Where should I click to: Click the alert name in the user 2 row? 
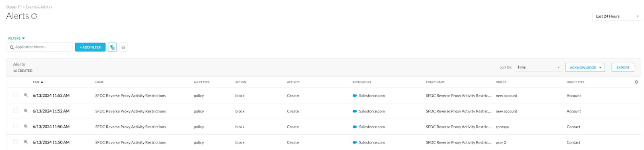[x=130, y=142]
